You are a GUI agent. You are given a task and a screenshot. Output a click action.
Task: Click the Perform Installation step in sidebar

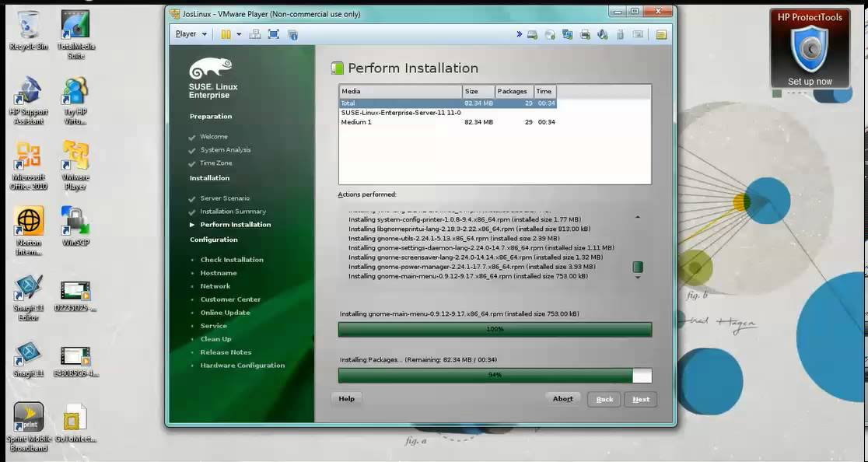pos(236,225)
